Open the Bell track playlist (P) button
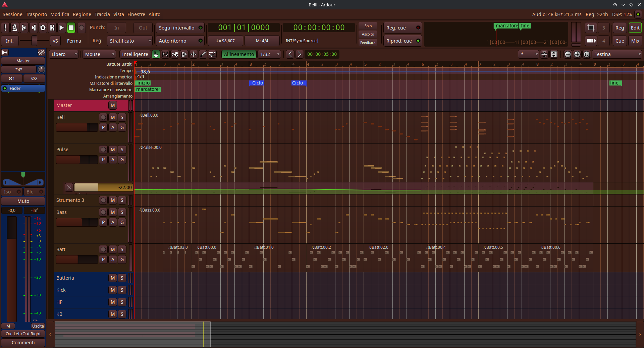This screenshot has width=644, height=348. coord(103,127)
